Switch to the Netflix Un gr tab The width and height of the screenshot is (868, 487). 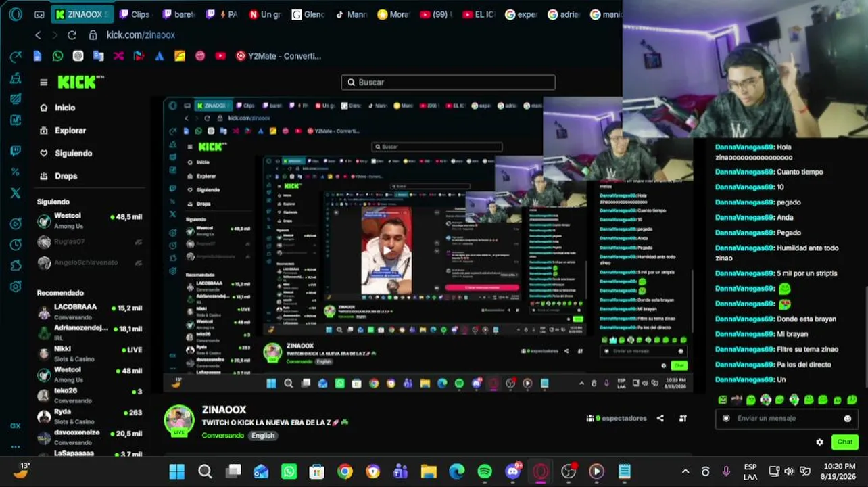pos(264,14)
